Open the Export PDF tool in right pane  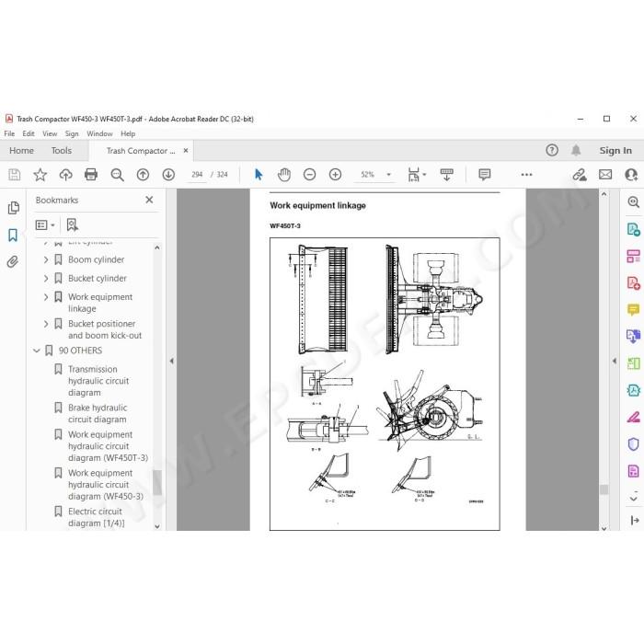633,229
